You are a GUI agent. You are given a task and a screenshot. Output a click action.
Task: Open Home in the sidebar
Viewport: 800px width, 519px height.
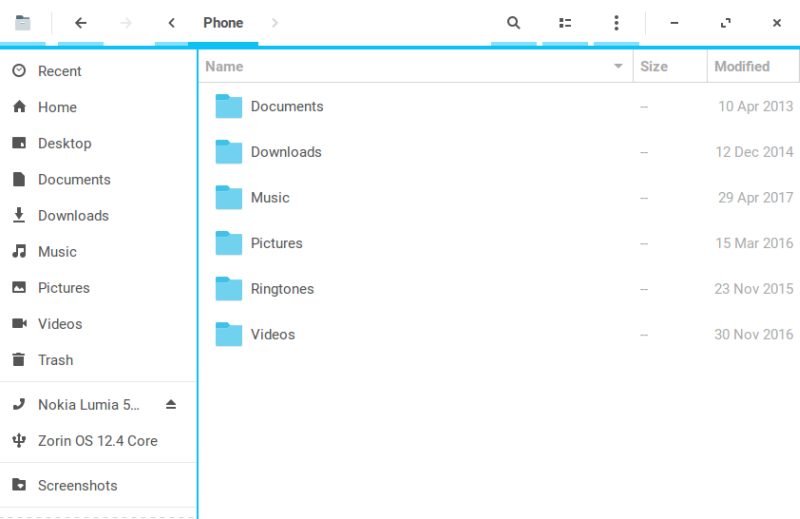coord(98,107)
